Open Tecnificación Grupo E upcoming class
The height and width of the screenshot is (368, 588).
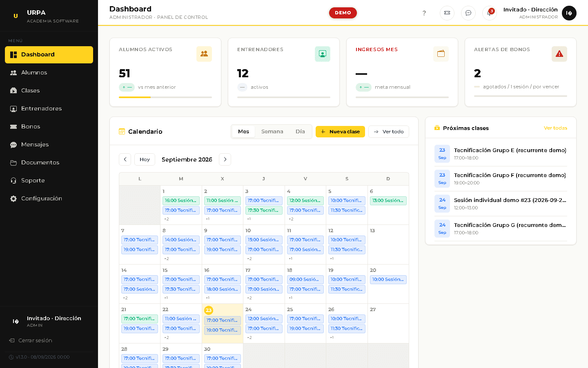501,154
